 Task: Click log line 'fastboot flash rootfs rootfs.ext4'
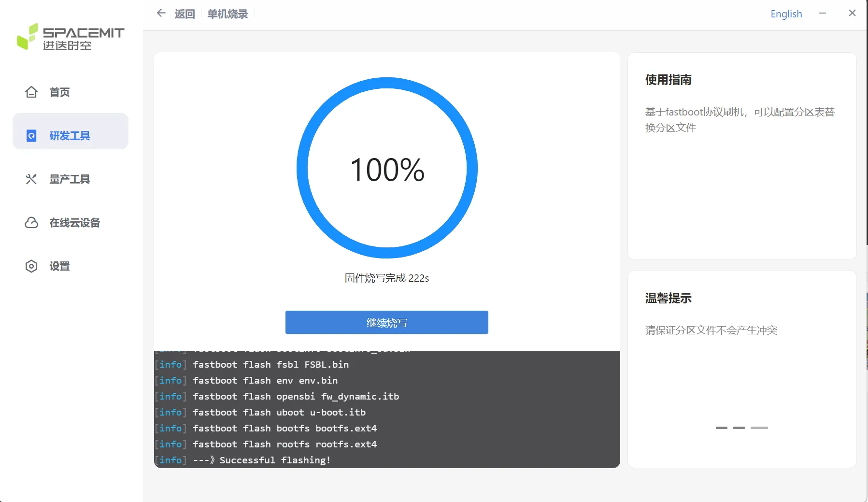pos(285,444)
